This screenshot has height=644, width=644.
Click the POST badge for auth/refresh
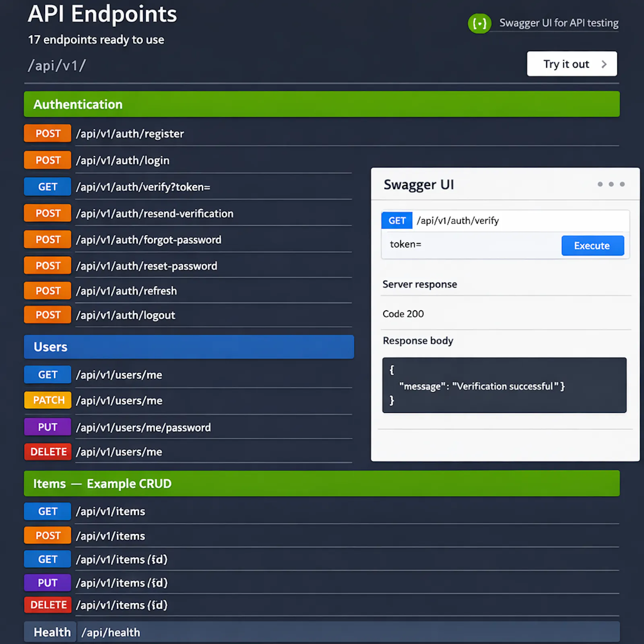pos(47,291)
